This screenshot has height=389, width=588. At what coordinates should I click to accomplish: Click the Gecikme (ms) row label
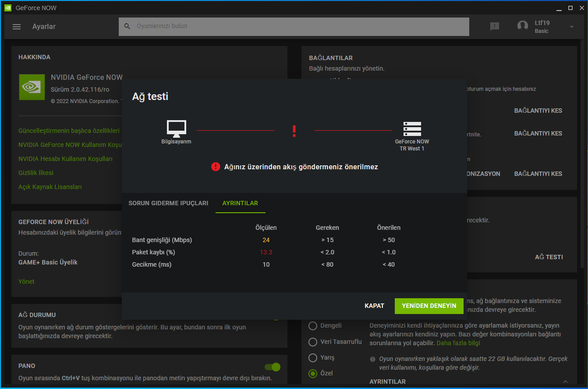click(x=152, y=264)
